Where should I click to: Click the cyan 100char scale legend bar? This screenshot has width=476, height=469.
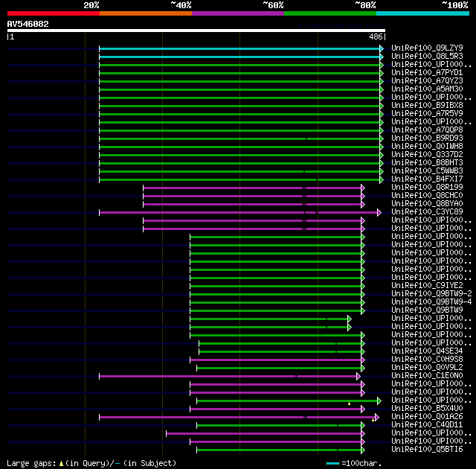click(332, 464)
